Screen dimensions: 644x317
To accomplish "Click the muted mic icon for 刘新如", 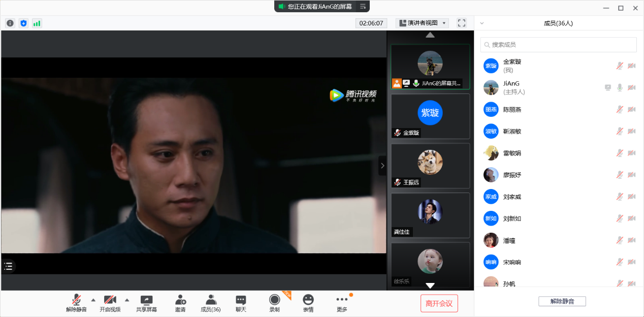I will click(x=620, y=218).
